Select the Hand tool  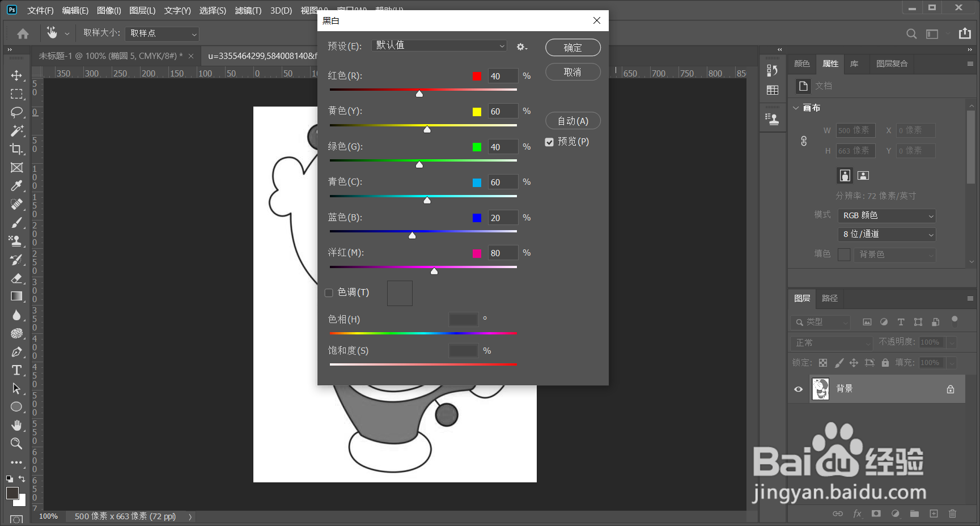point(16,425)
